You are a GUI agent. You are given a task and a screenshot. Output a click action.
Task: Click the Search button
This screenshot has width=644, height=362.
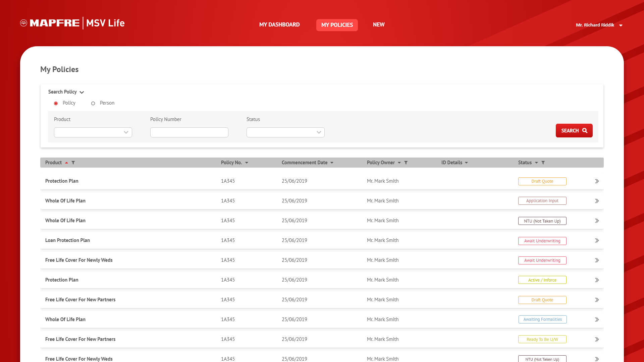tap(574, 131)
